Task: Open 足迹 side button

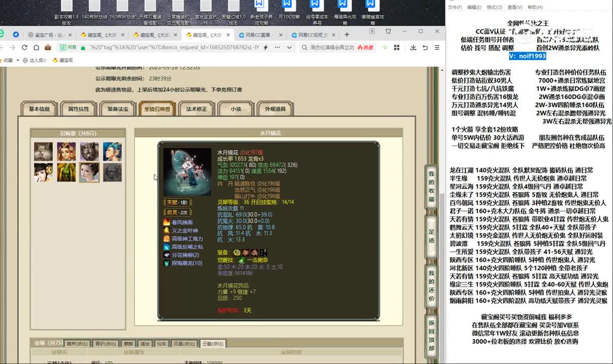Action: point(431,236)
